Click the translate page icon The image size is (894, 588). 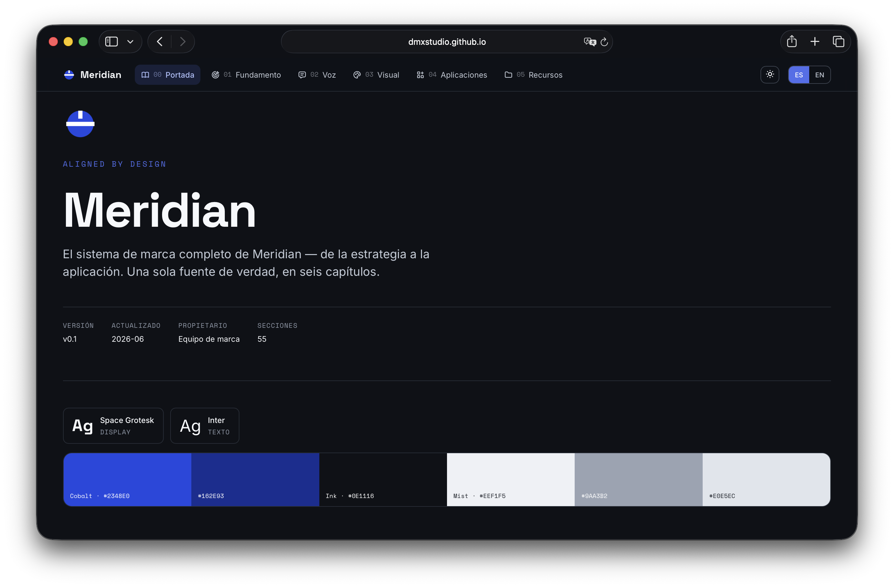[x=590, y=42]
